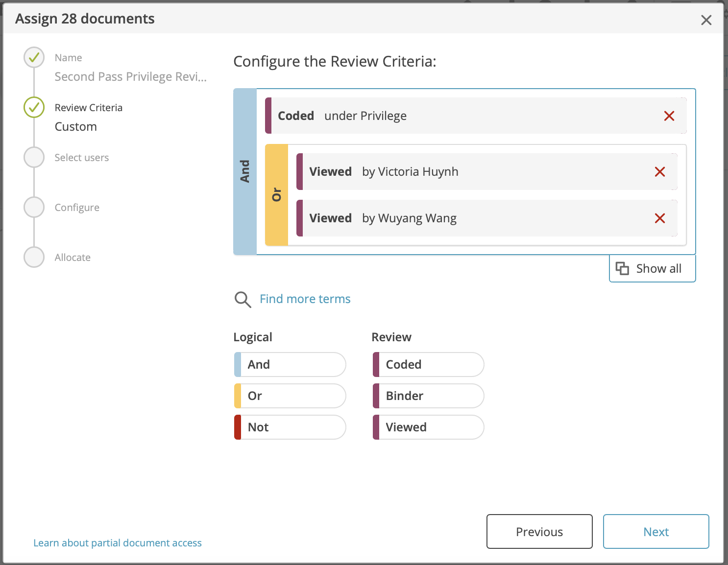Click the Previous button
This screenshot has height=565, width=728.
(539, 532)
